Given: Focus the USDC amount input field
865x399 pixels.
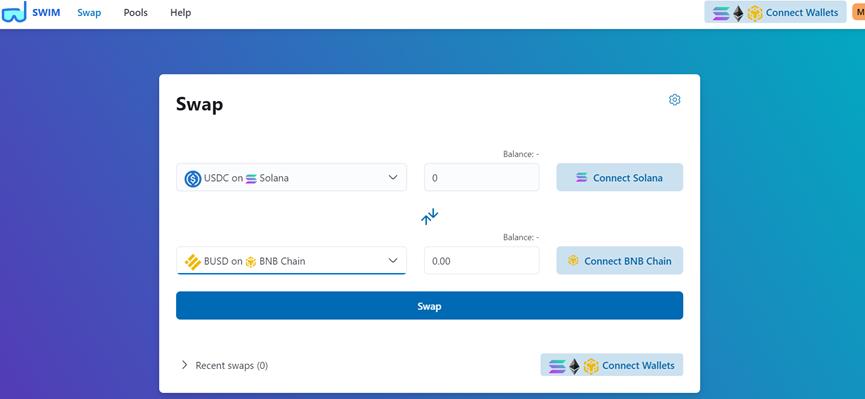Looking at the screenshot, I should (482, 178).
